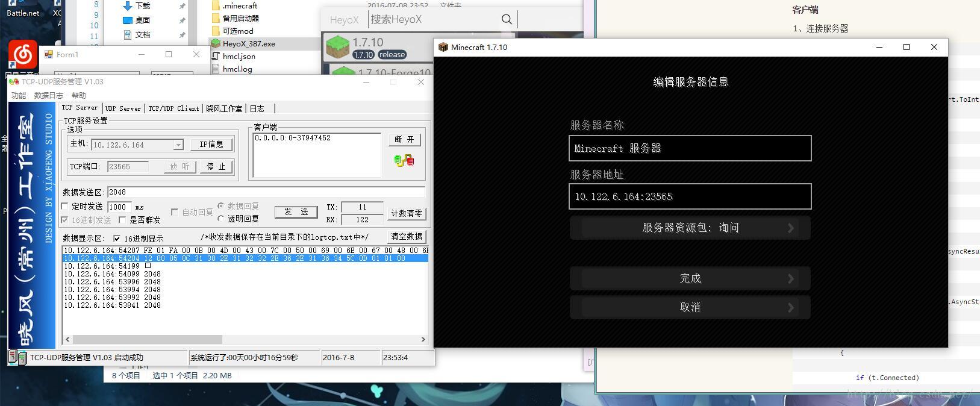This screenshot has width=980, height=406.
Task: Click the Form1 window icon
Action: tap(49, 54)
